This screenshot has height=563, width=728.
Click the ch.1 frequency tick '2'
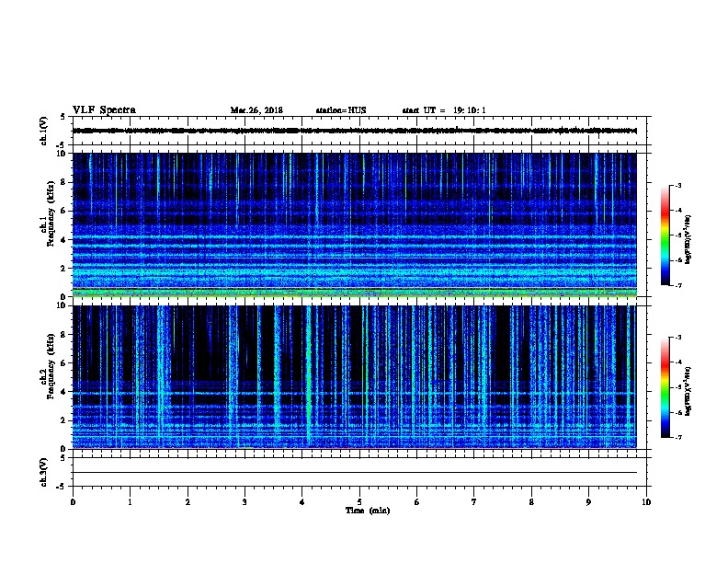[x=63, y=269]
